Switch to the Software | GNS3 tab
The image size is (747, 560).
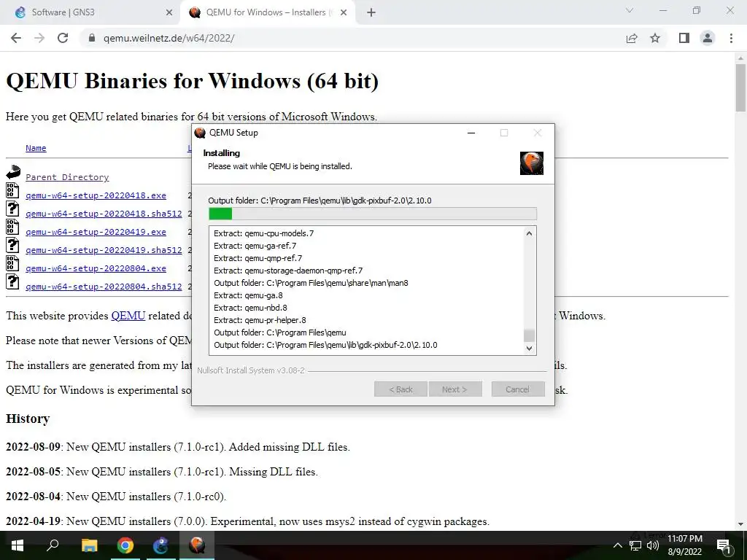click(90, 12)
